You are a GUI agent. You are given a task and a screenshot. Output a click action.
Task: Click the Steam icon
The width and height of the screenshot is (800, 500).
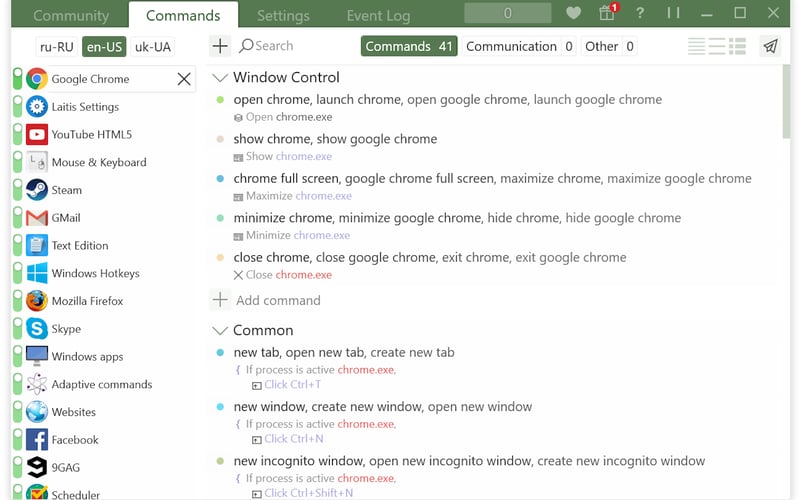coord(37,190)
